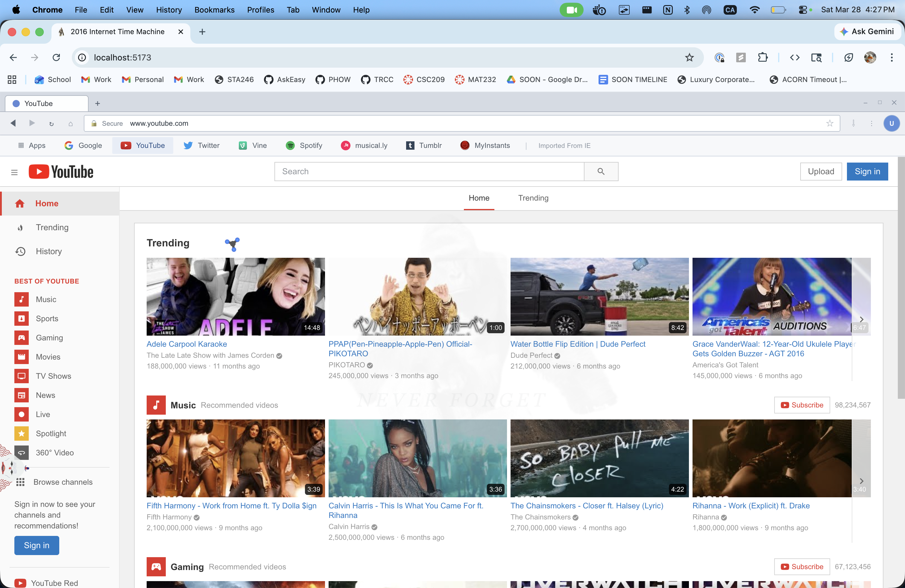Open the Gaming category in sidebar
905x588 pixels.
point(49,338)
